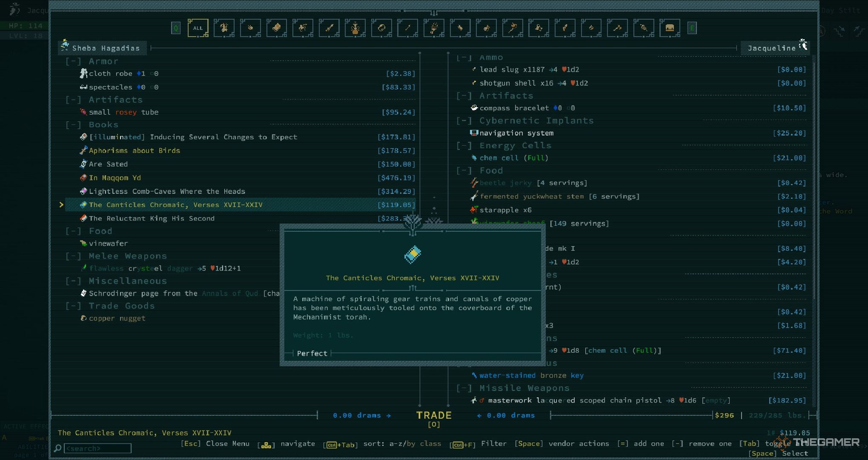Image resolution: width=868 pixels, height=460 pixels.
Task: Filter by the armor figure category icon
Action: coord(224,28)
